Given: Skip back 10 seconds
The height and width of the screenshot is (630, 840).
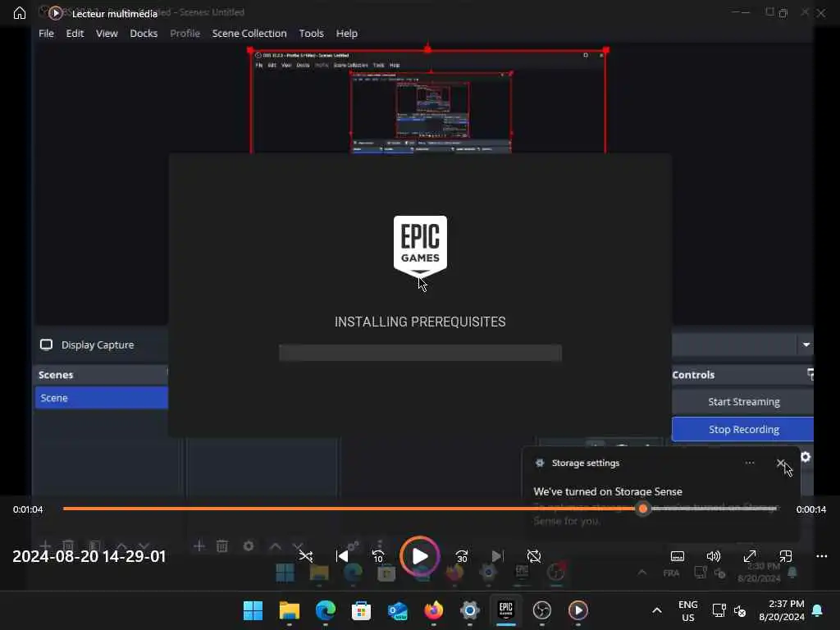Looking at the screenshot, I should [378, 556].
